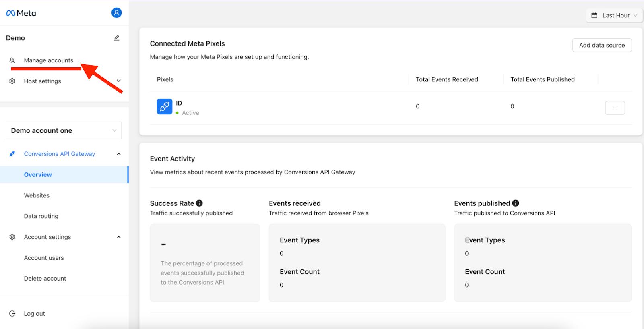The height and width of the screenshot is (329, 644).
Task: Open the Delete account menu item
Action: tap(45, 278)
